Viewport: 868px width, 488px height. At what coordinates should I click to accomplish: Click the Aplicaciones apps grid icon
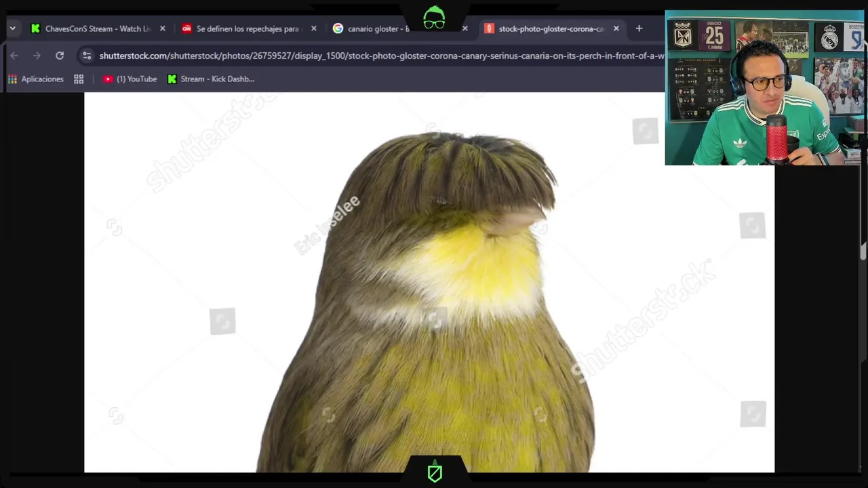[x=12, y=79]
